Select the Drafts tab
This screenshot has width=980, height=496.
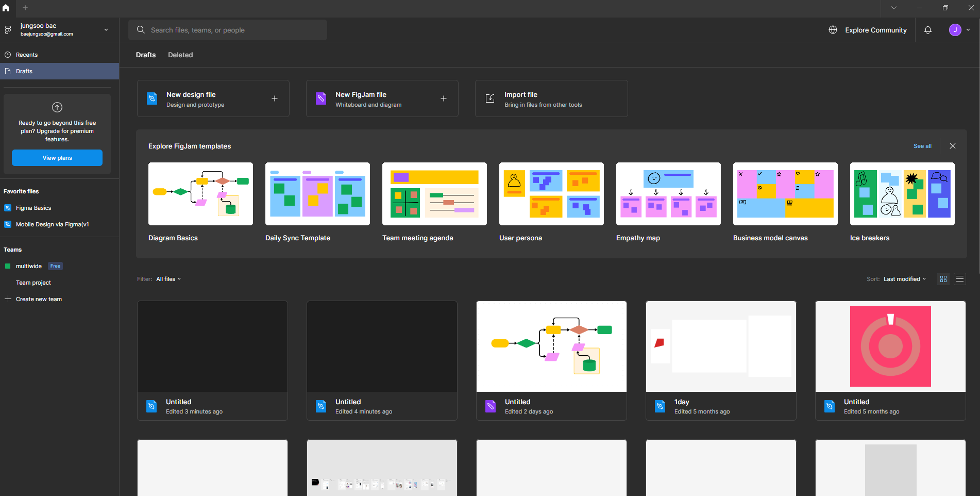[x=146, y=55]
